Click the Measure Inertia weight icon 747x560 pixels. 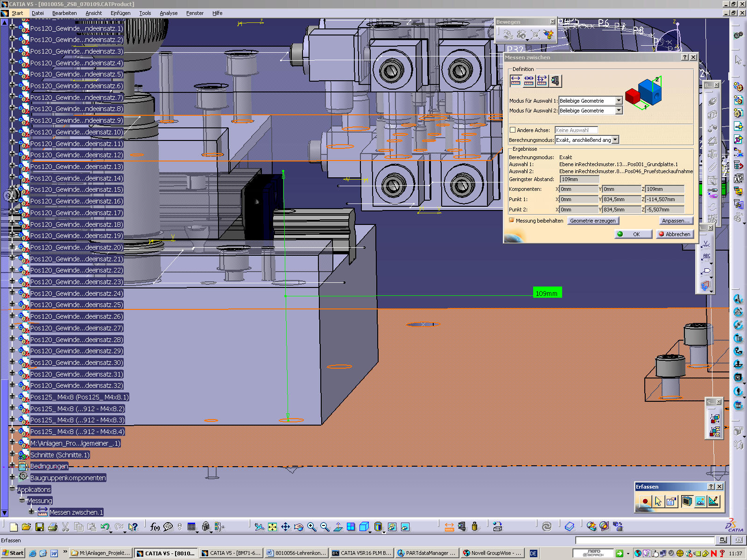475,527
